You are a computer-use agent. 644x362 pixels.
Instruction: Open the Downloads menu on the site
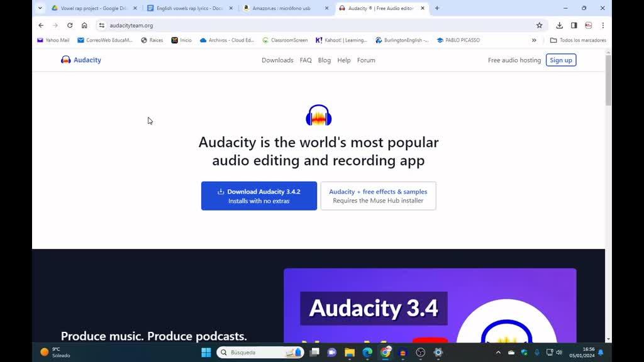point(277,60)
